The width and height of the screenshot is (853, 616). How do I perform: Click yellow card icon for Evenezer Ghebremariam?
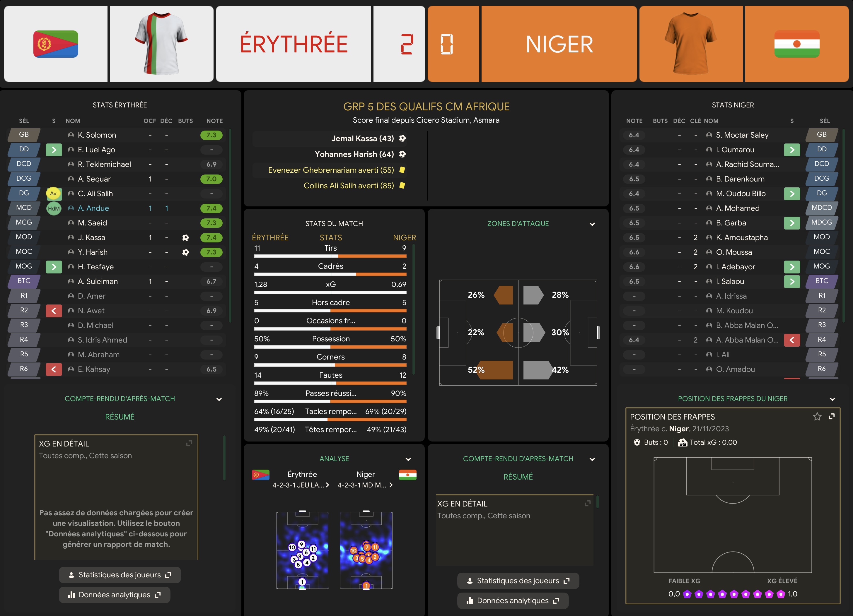(402, 170)
